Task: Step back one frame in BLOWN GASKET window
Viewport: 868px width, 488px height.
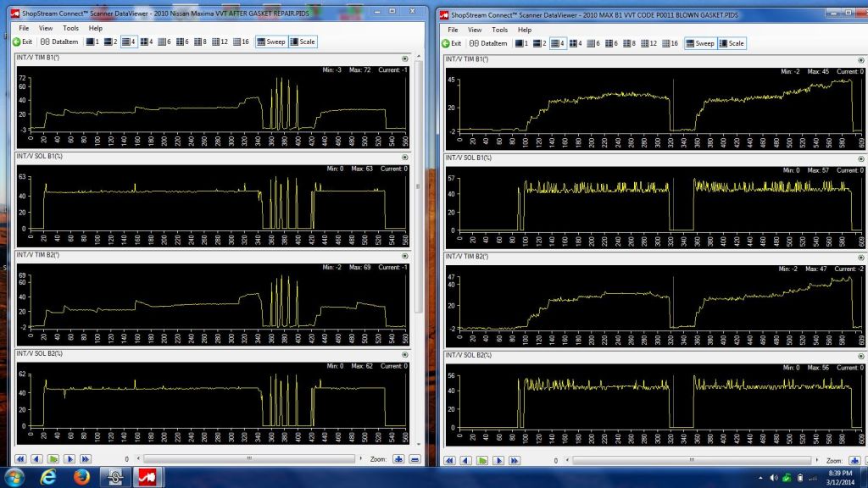Action: point(465,460)
